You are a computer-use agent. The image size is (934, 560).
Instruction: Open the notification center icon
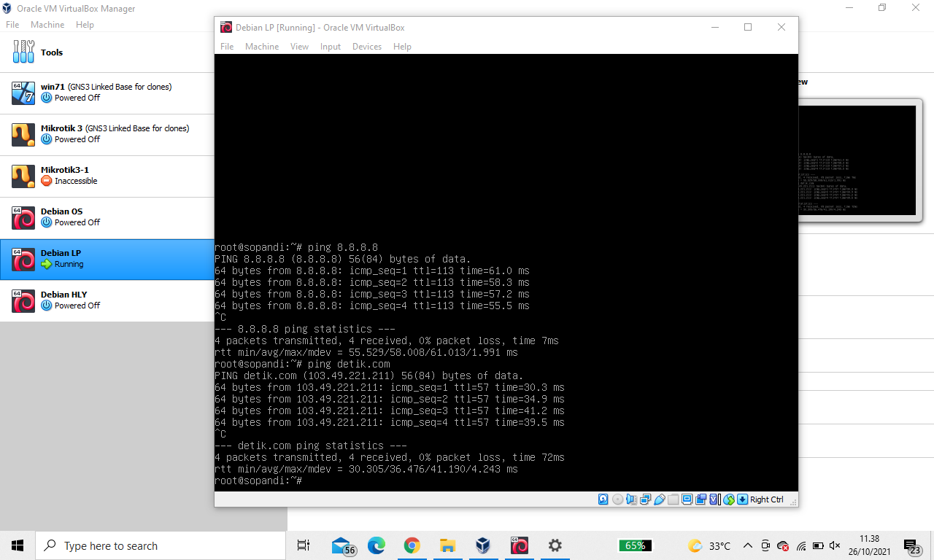[912, 545]
